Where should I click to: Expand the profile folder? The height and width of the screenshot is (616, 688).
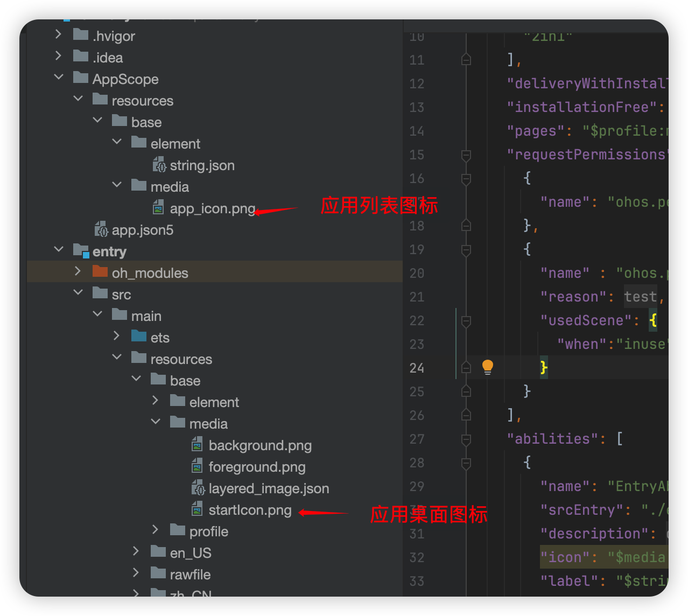pyautogui.click(x=156, y=530)
